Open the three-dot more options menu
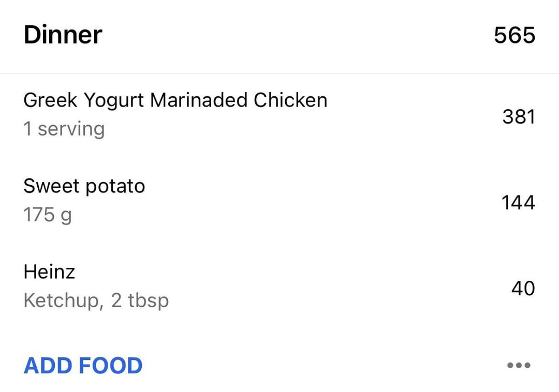Viewport: 559px width, 392px height. tap(519, 366)
